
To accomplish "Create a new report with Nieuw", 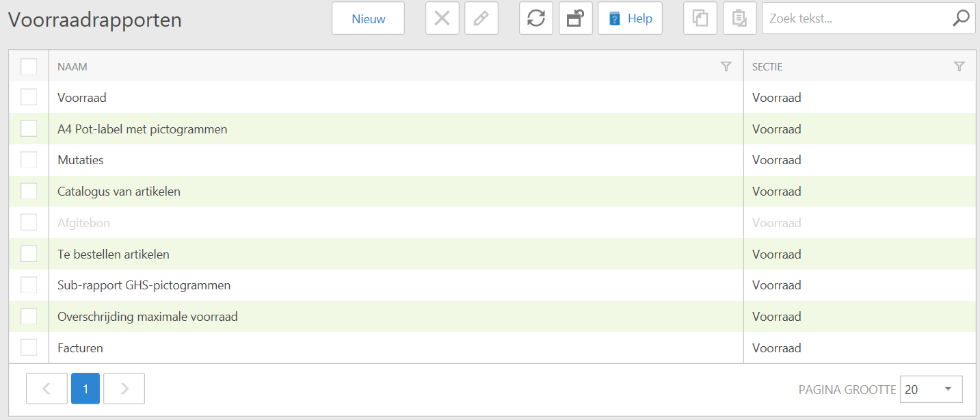I will [368, 18].
